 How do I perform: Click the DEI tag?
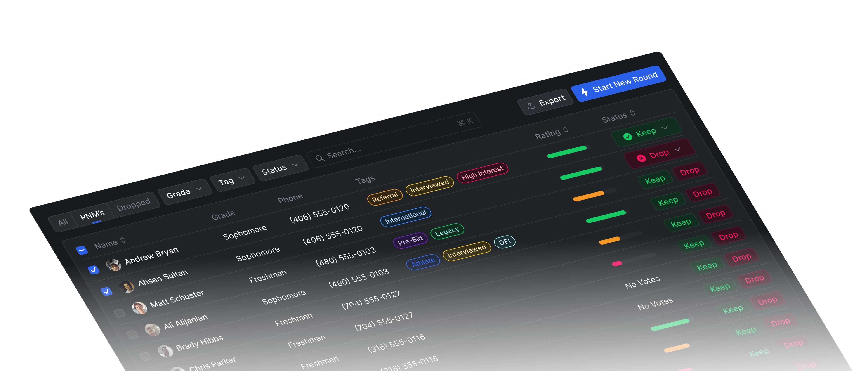[505, 242]
